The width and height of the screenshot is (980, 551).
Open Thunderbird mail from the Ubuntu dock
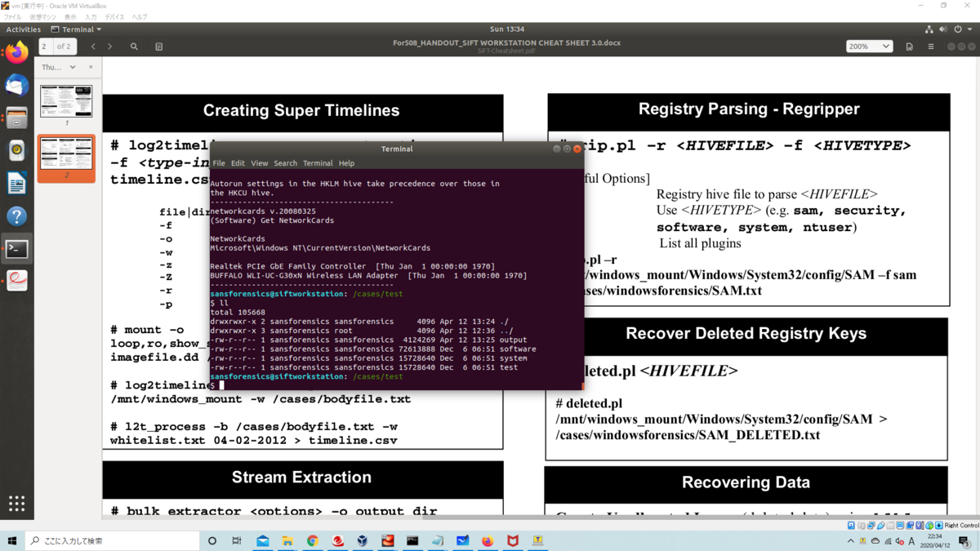pyautogui.click(x=17, y=86)
